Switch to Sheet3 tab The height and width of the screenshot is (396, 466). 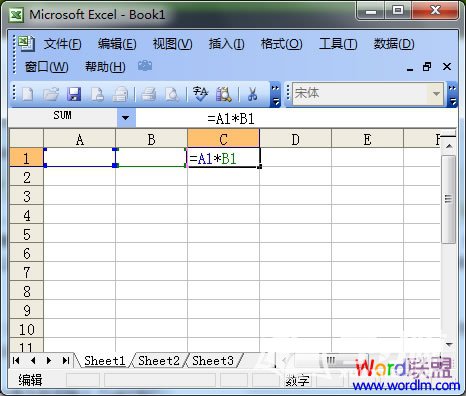pos(213,360)
